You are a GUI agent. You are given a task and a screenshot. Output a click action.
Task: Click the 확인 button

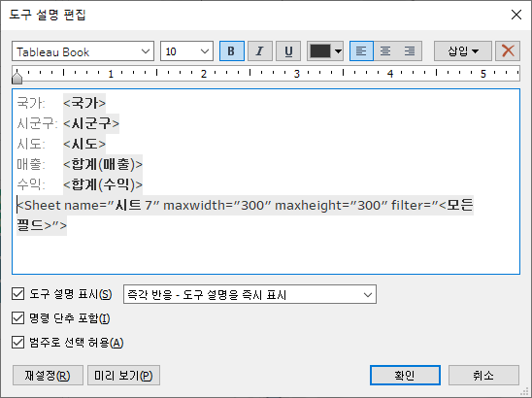(x=405, y=376)
